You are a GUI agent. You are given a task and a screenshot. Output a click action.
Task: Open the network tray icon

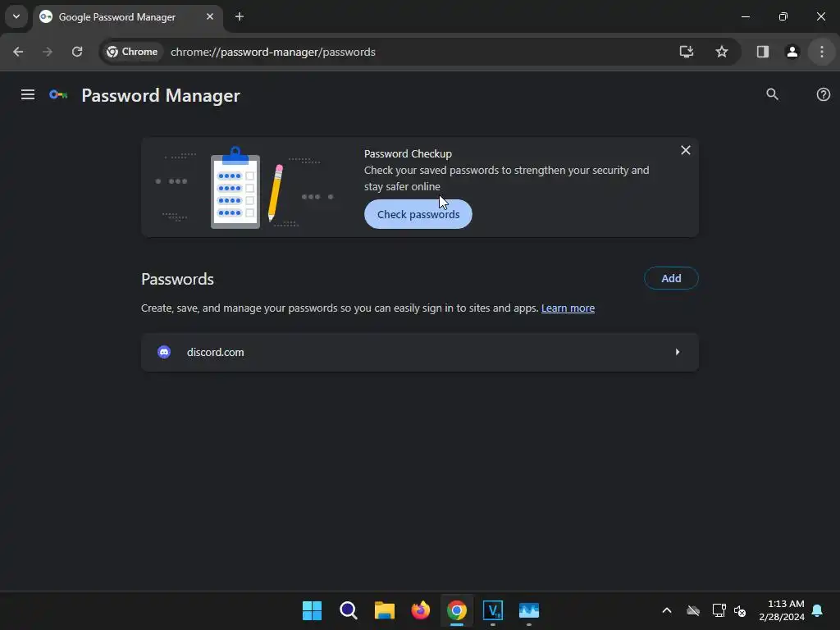[719, 610]
